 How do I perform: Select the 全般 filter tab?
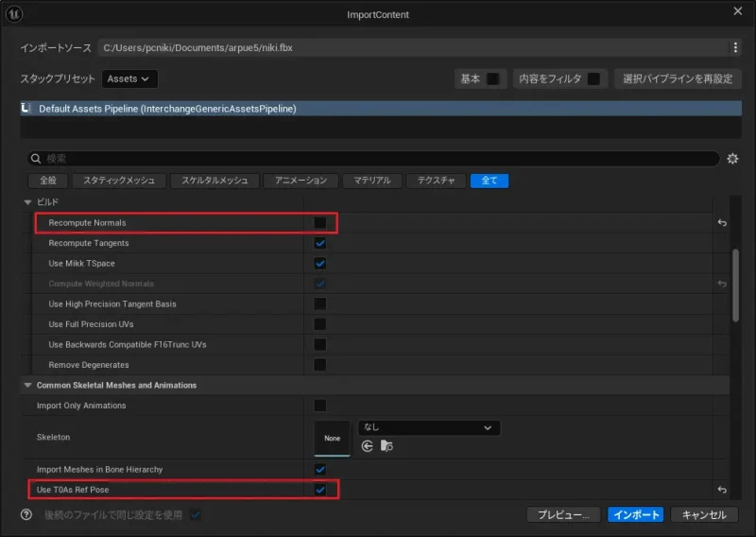pos(48,181)
